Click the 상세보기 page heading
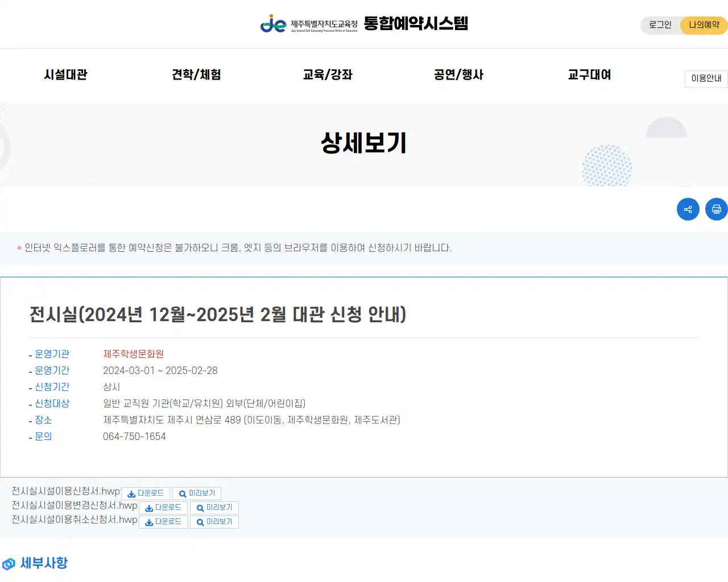The height and width of the screenshot is (582, 728). 364,143
